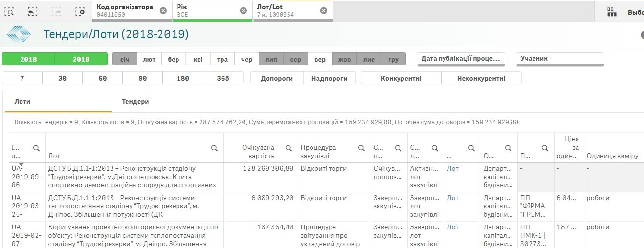
Task: Search in Процедура закупівлі column
Action: [361, 148]
